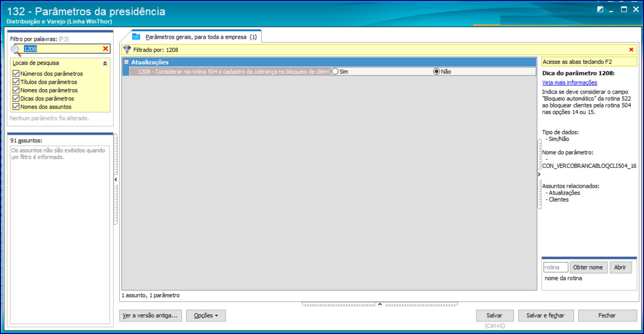
Task: Click Abrir button
Action: [x=621, y=267]
